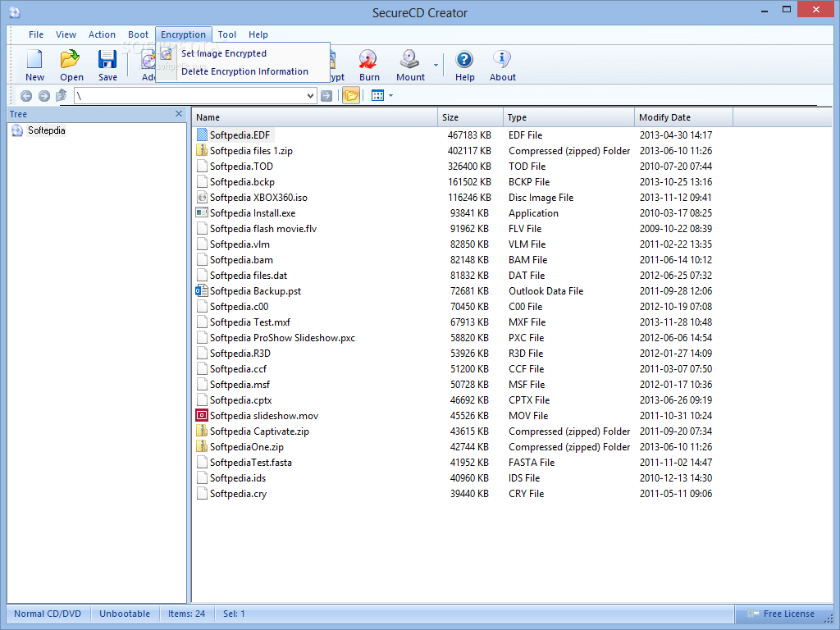The width and height of the screenshot is (840, 630).
Task: Click the Softpedia Captivate.zip folder icon
Action: [202, 431]
